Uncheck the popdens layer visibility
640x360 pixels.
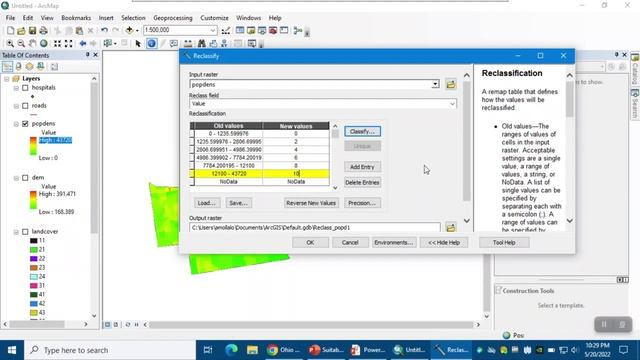coord(25,124)
